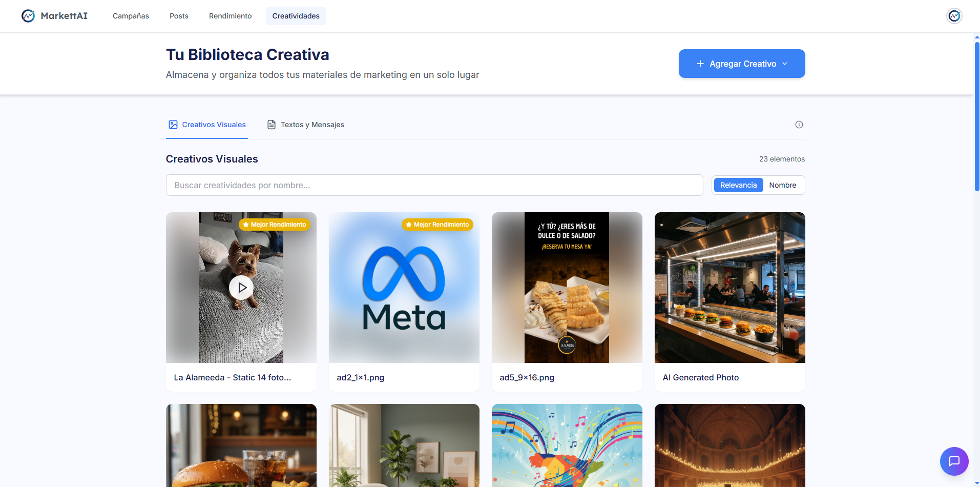
Task: Click the search creativities input field
Action: pos(434,185)
